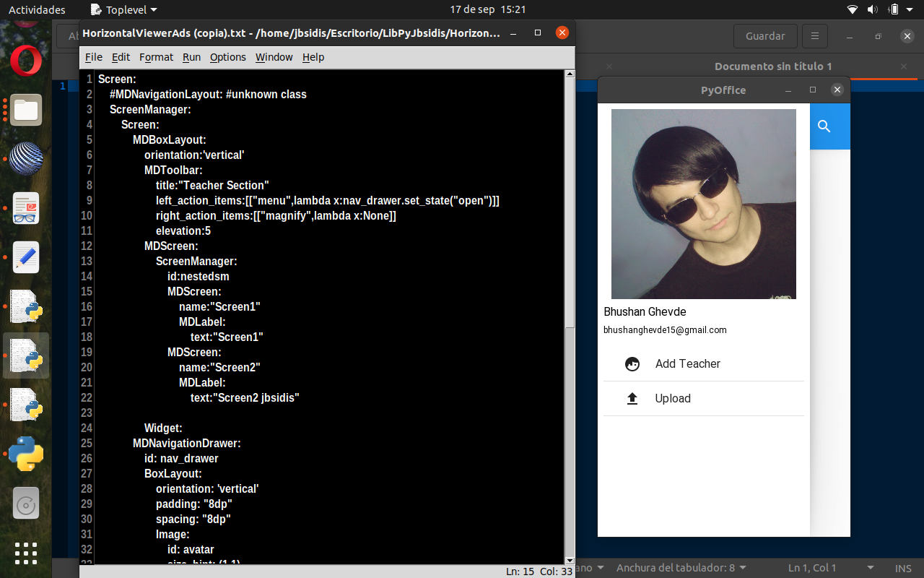Image resolution: width=924 pixels, height=578 pixels.
Task: Open the system menu arrow in top bar
Action: click(x=911, y=9)
